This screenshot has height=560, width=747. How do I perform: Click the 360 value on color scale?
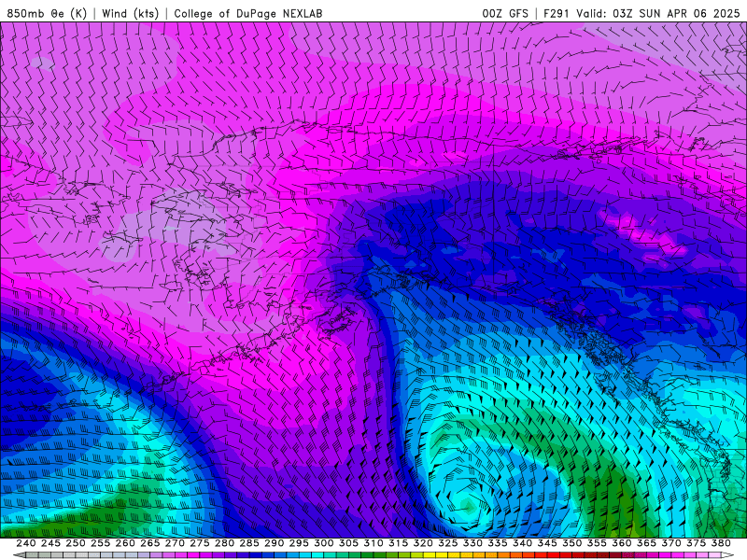(622, 543)
